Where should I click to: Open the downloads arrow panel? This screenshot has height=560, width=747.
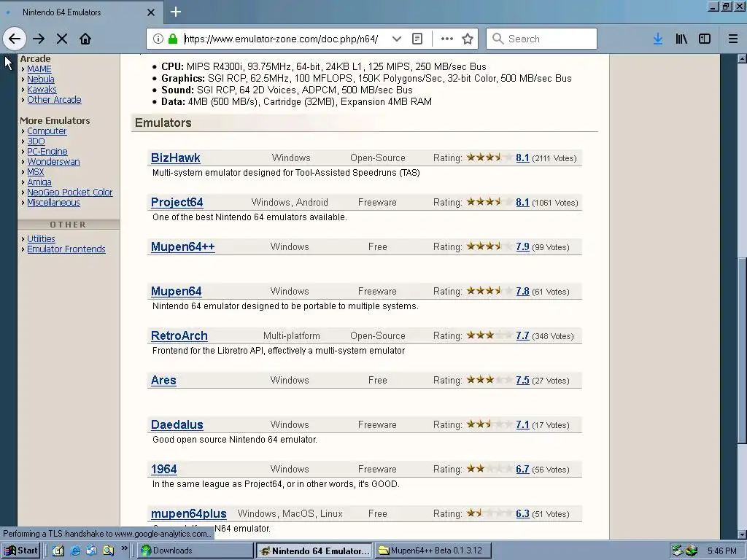[658, 39]
